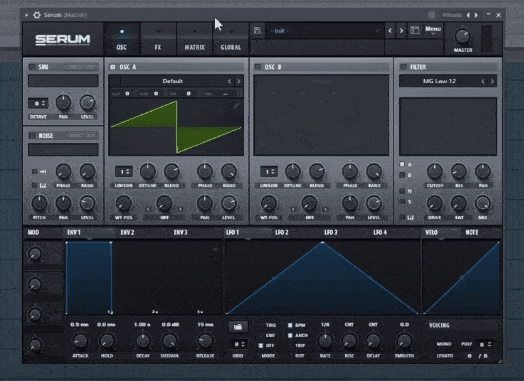Click the SUB octave stepper
524x381 pixels.
pyautogui.click(x=38, y=104)
